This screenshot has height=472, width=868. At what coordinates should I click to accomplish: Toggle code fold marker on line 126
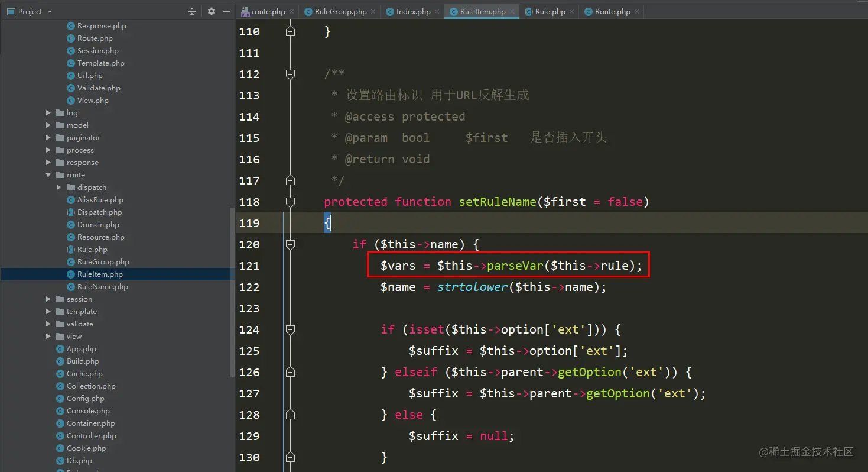click(290, 372)
